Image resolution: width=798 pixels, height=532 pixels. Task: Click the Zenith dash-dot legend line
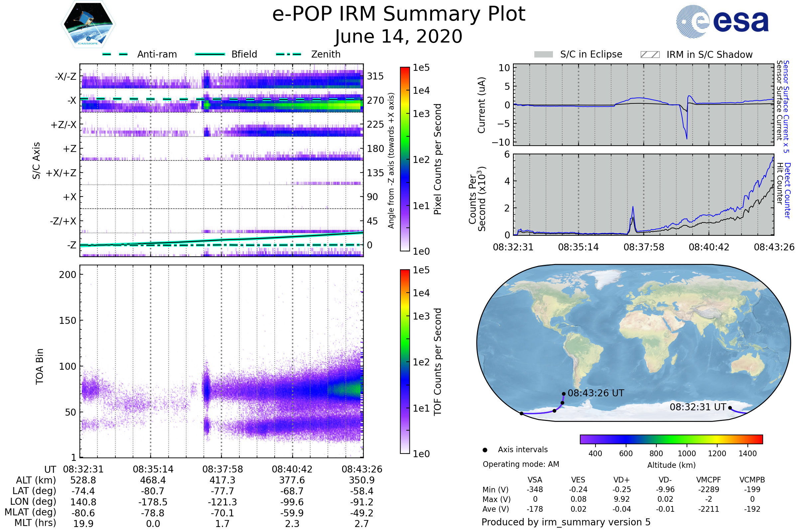pos(288,54)
